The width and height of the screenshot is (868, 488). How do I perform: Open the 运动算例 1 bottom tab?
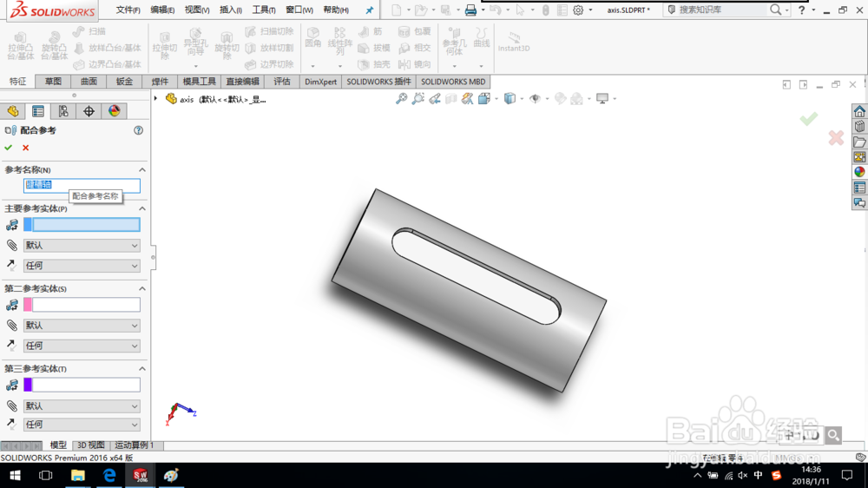[135, 445]
